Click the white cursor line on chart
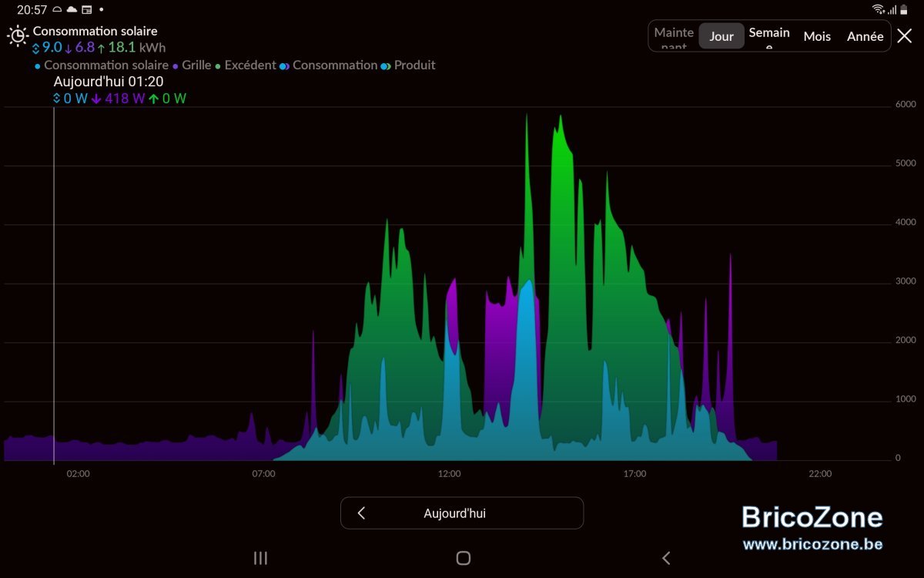 pos(53,285)
